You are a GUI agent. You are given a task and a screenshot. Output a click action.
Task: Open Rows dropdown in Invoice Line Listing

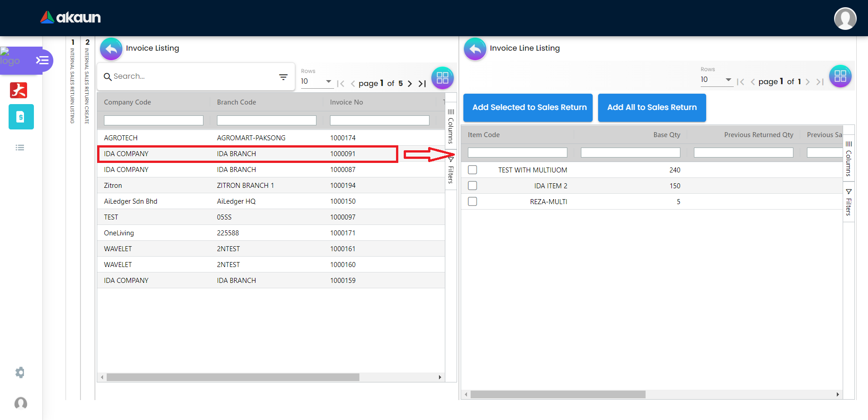[716, 80]
